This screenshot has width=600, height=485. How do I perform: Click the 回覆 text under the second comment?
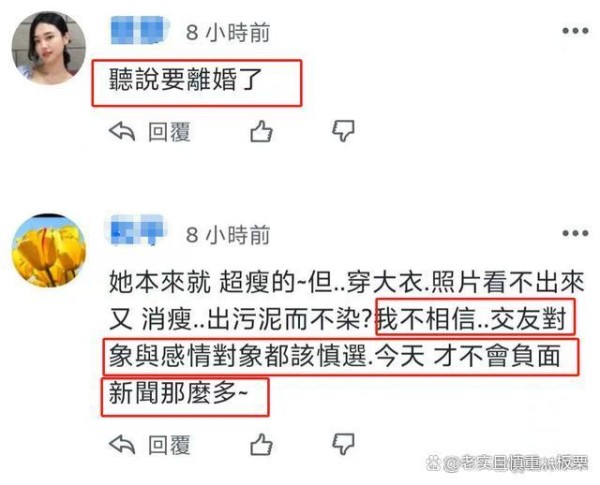point(169,445)
